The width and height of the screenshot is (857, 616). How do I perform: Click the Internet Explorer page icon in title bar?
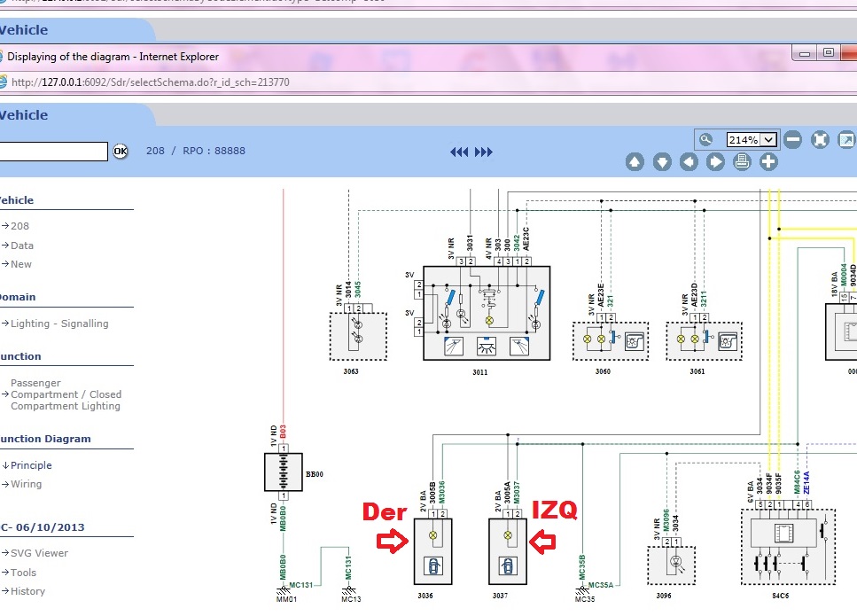(x=2, y=56)
